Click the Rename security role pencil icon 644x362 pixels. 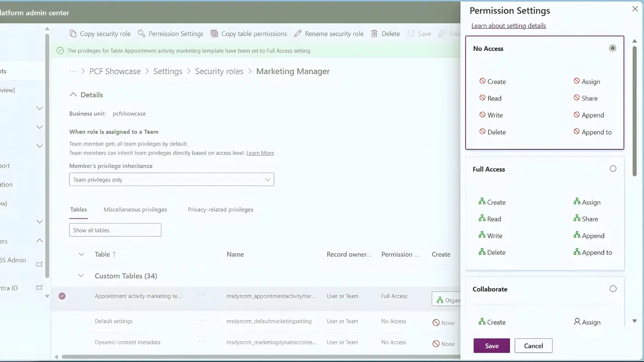click(298, 34)
